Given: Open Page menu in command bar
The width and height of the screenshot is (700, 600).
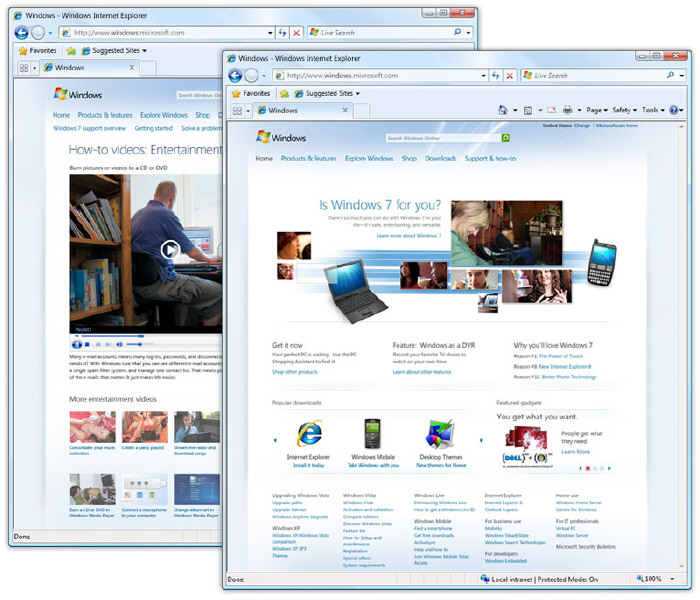Looking at the screenshot, I should [597, 110].
